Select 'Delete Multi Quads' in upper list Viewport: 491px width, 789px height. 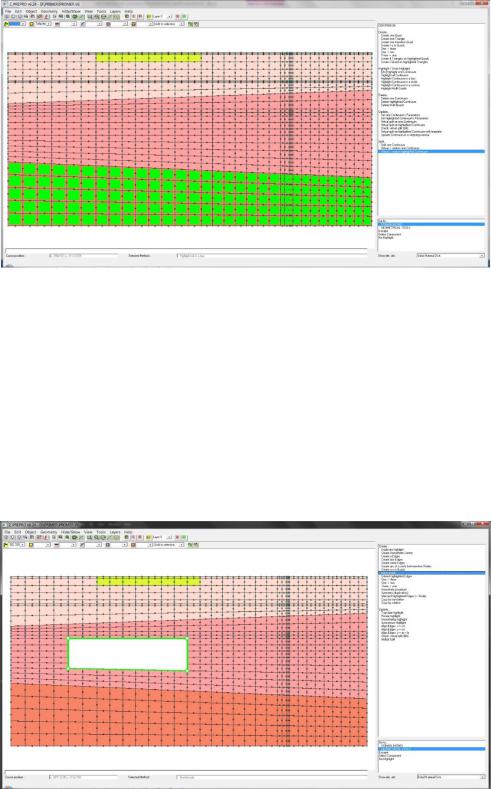(392, 105)
